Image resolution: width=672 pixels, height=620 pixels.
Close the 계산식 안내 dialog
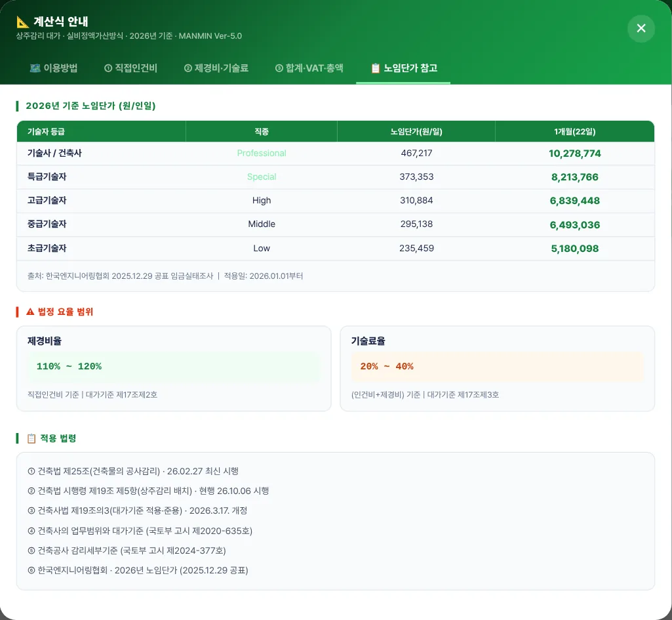(641, 28)
